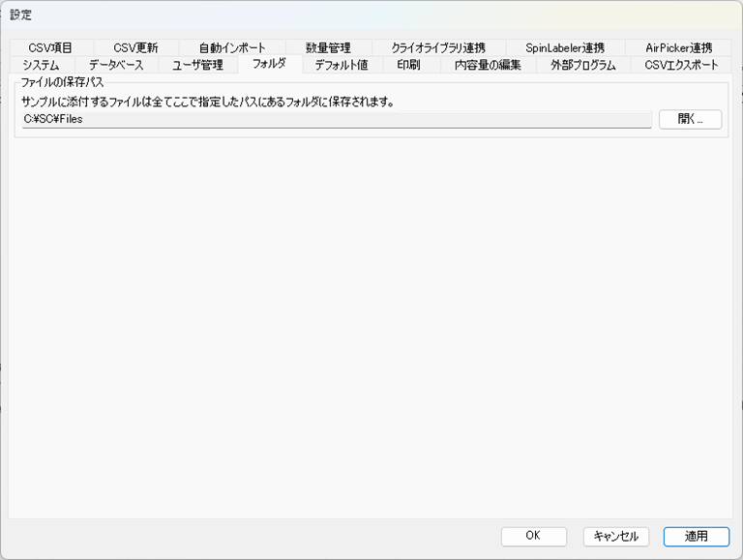Switch to the システム tab
This screenshot has height=560, width=743.
(41, 65)
